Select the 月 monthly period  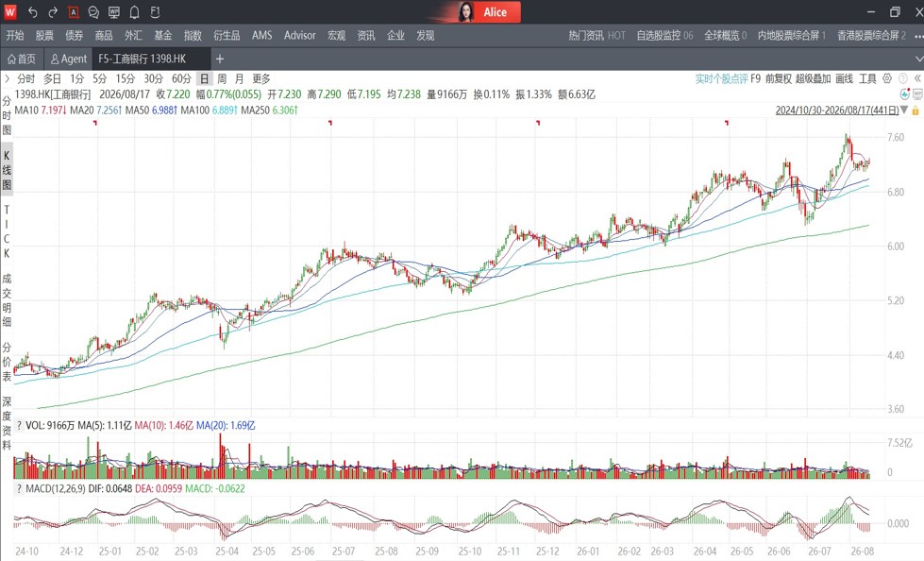point(239,78)
